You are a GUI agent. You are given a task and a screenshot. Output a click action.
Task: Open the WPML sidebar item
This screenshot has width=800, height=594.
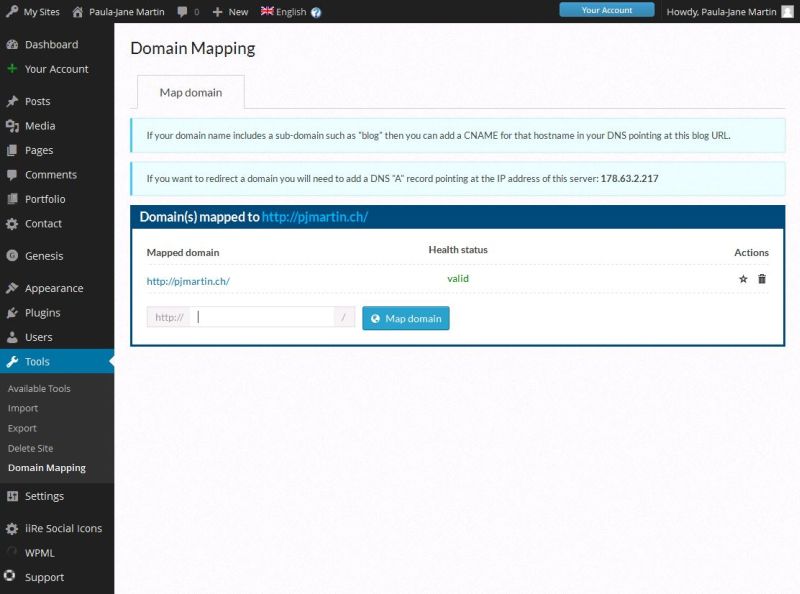pyautogui.click(x=40, y=553)
